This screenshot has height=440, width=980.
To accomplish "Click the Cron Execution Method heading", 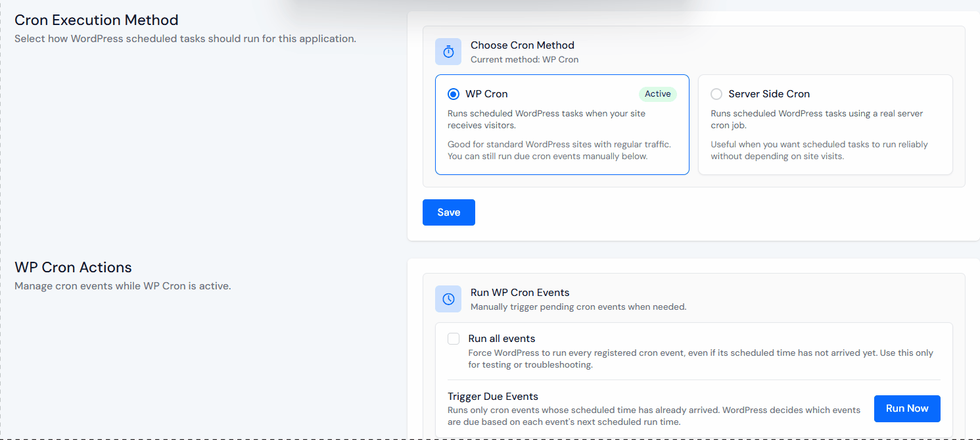I will [x=97, y=20].
